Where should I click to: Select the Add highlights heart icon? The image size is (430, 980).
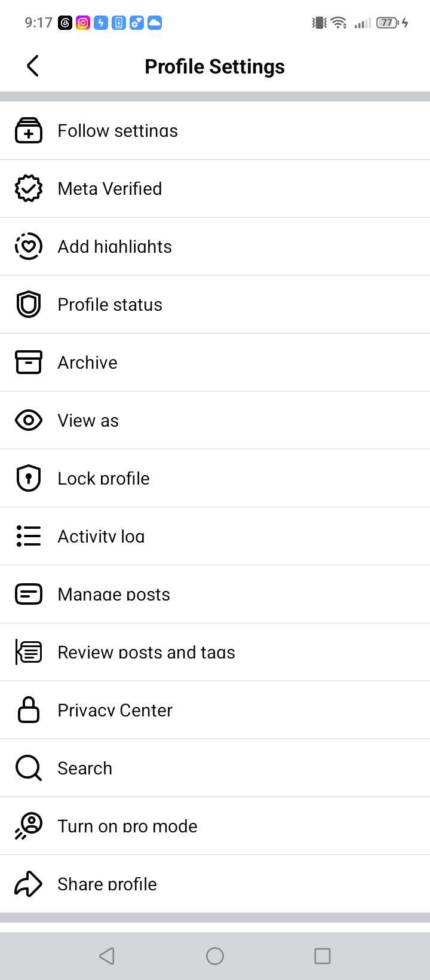click(x=29, y=246)
